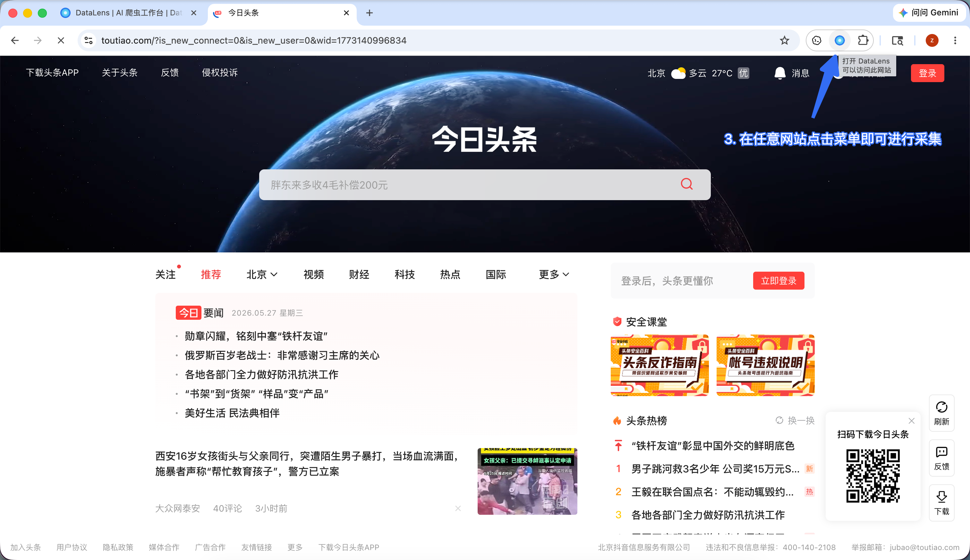Open 用户协议 footer link
The height and width of the screenshot is (560, 970).
pyautogui.click(x=72, y=547)
